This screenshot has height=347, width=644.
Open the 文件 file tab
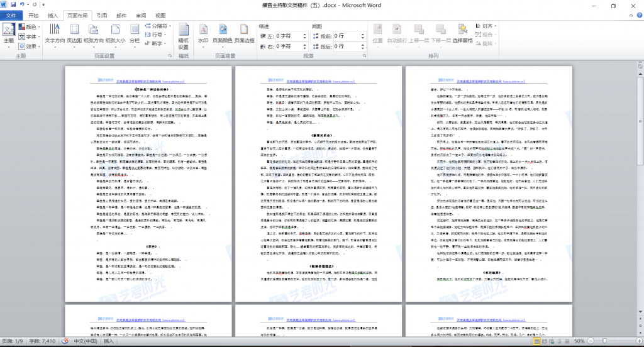click(11, 15)
